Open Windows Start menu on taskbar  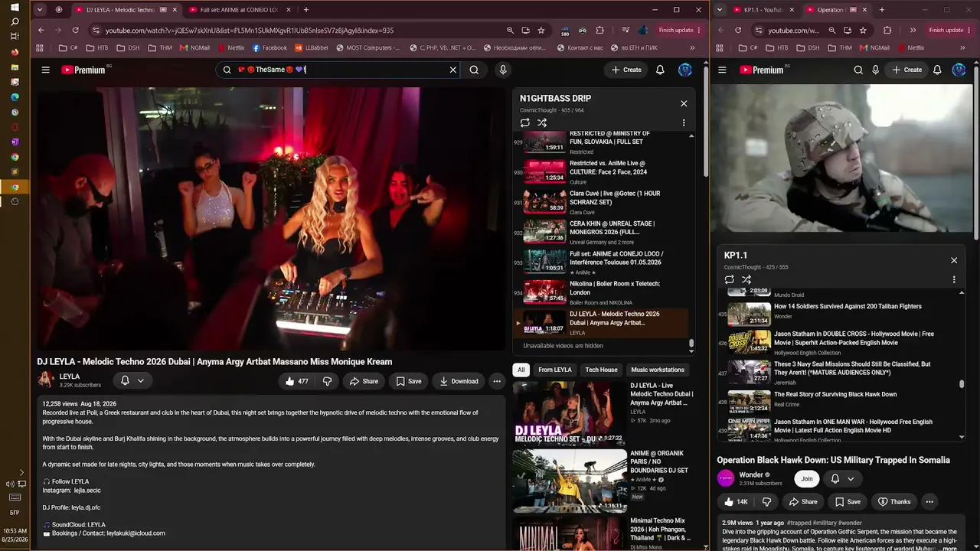[x=15, y=8]
